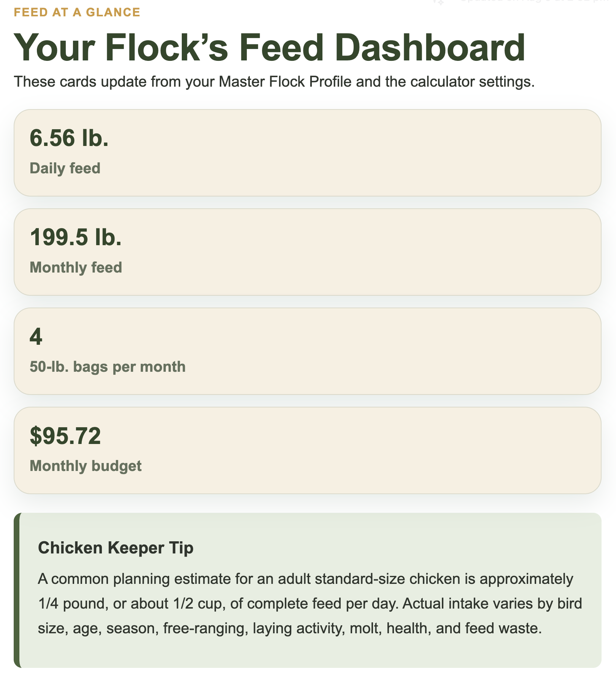The image size is (616, 677).
Task: Select the Daily feed card
Action: (307, 153)
